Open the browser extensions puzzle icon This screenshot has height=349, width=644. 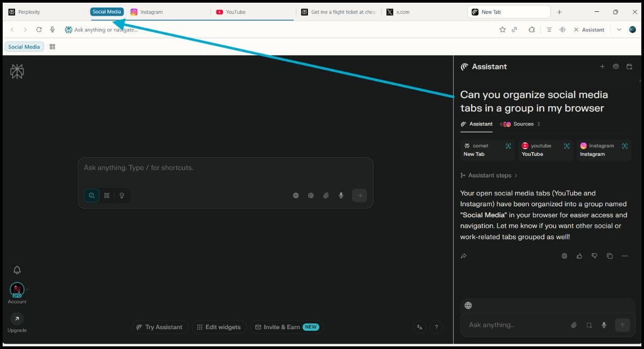coord(531,30)
